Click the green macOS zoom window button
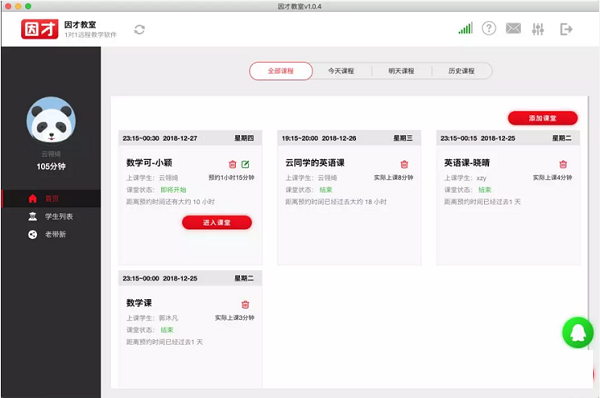Screen dimensions: 600x398 click(28, 6)
